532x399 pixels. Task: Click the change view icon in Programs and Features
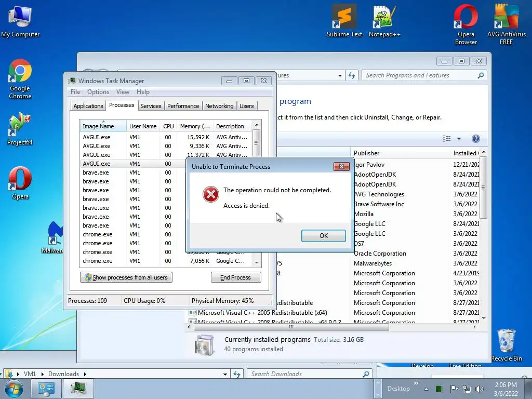pyautogui.click(x=447, y=138)
